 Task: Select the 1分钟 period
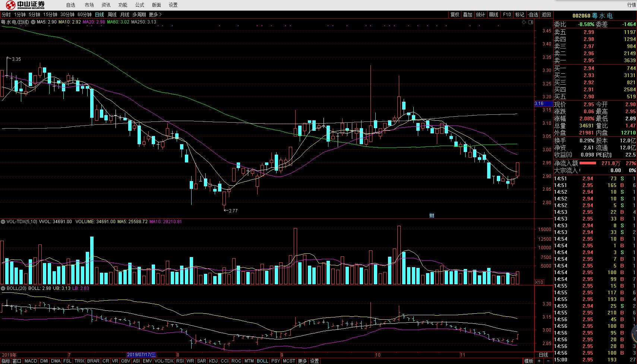tap(20, 15)
